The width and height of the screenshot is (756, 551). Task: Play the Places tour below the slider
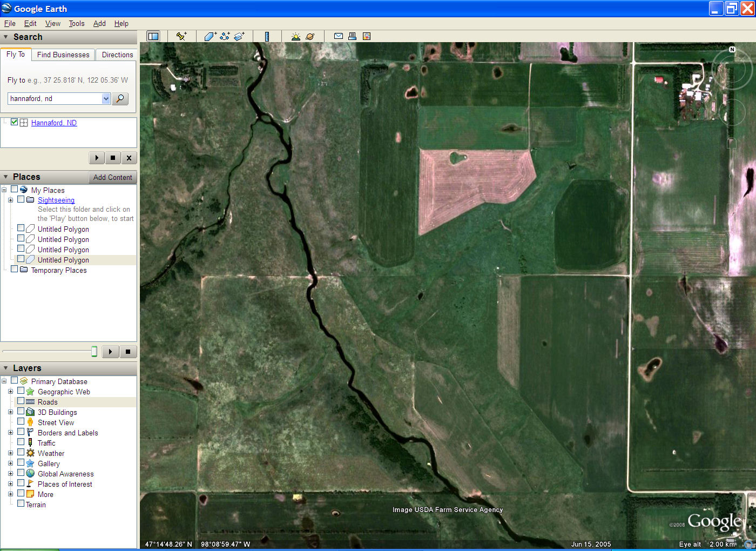(110, 352)
